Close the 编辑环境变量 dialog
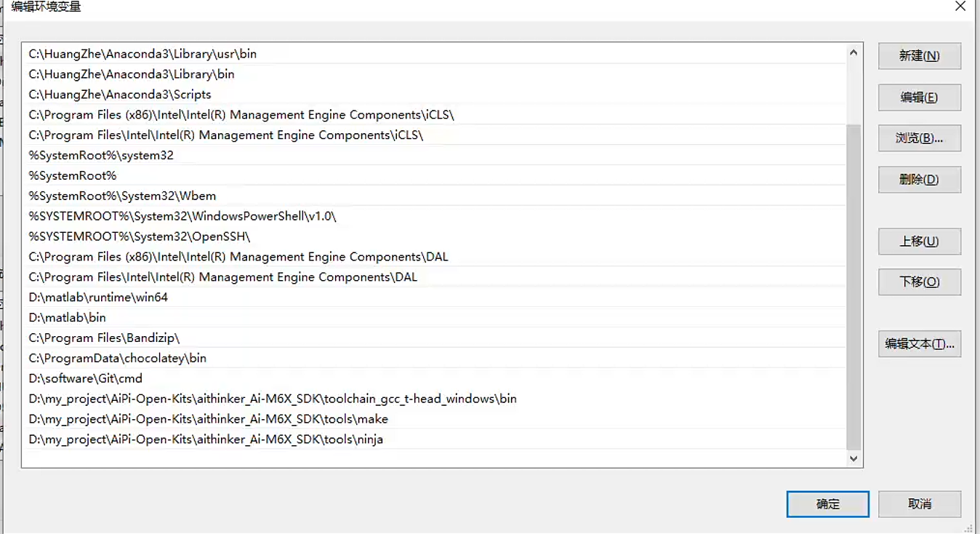The image size is (980, 534). pos(960,7)
